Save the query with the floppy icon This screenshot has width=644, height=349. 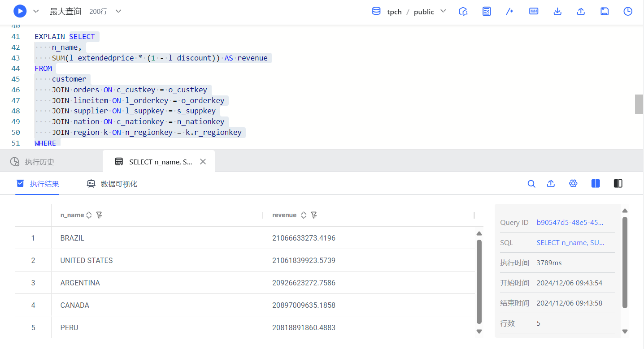pos(605,11)
